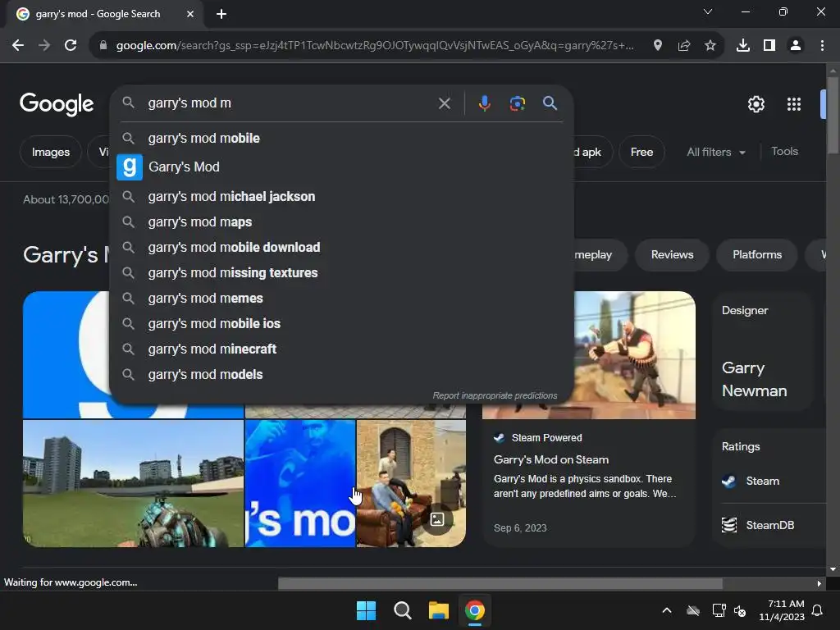Open the image gallery icon on thumbnail

(x=437, y=519)
